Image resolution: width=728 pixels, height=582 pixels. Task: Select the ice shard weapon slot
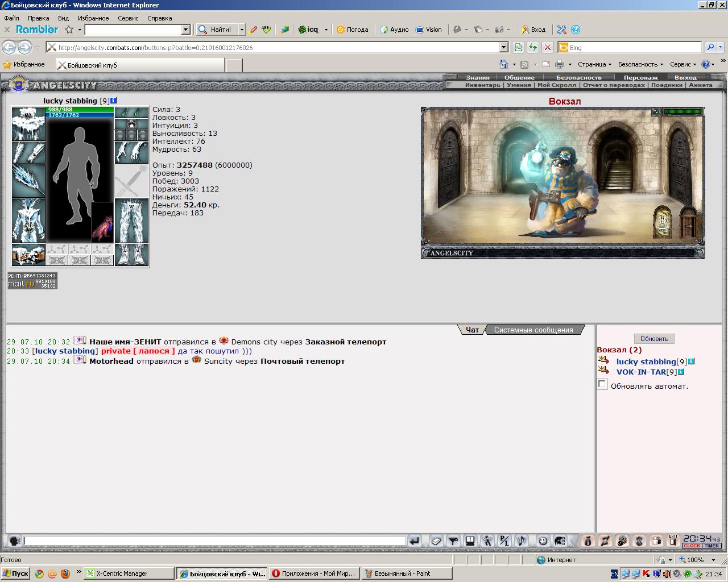click(x=28, y=181)
